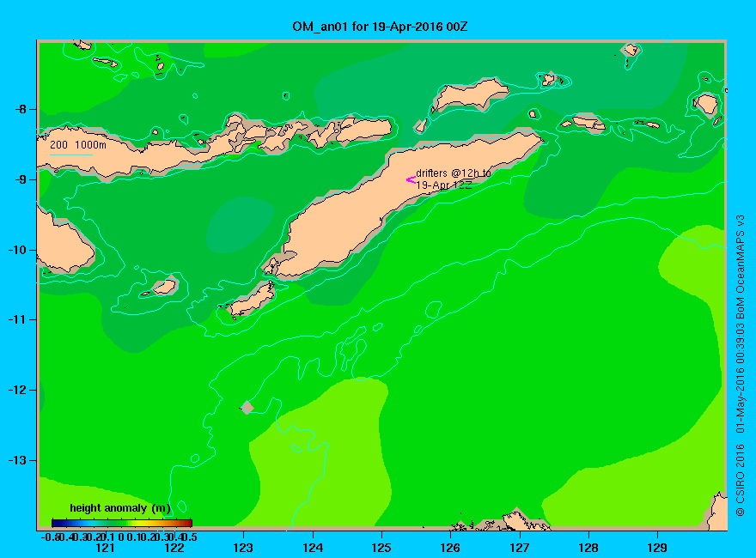Viewport: 756px width, 558px height.
Task: Click the vertical CSIRO OceanMAPS copyright text
Action: point(740,366)
